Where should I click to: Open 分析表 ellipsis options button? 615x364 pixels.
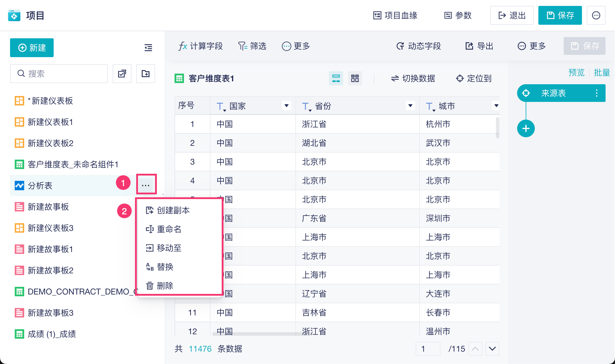click(146, 185)
